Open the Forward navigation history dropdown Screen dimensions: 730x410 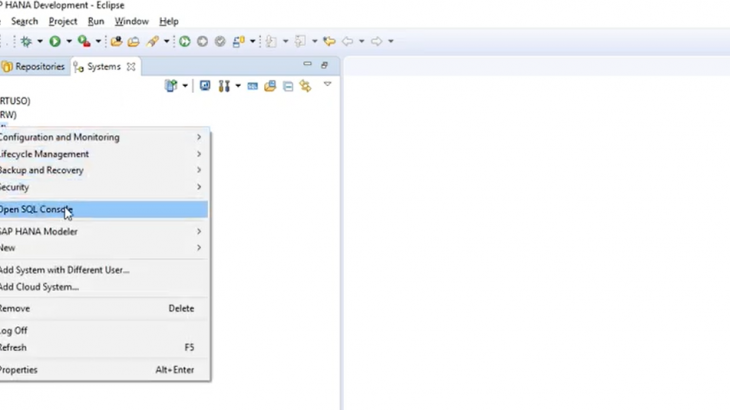[x=391, y=41]
